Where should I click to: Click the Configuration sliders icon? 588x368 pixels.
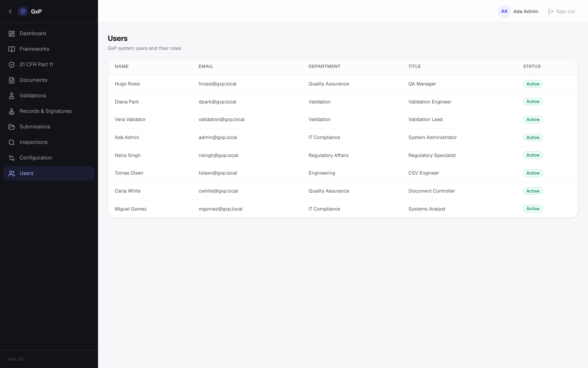(12, 158)
